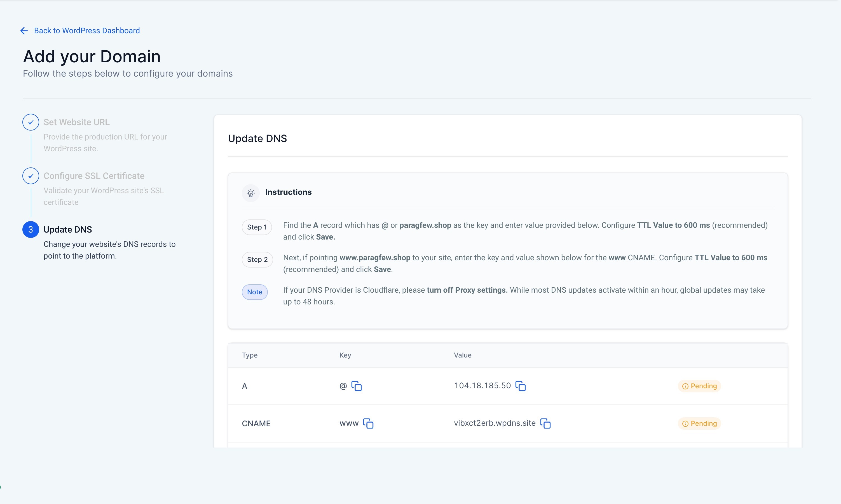Viewport: 841px width, 504px height.
Task: Click the Type column header
Action: click(x=250, y=355)
